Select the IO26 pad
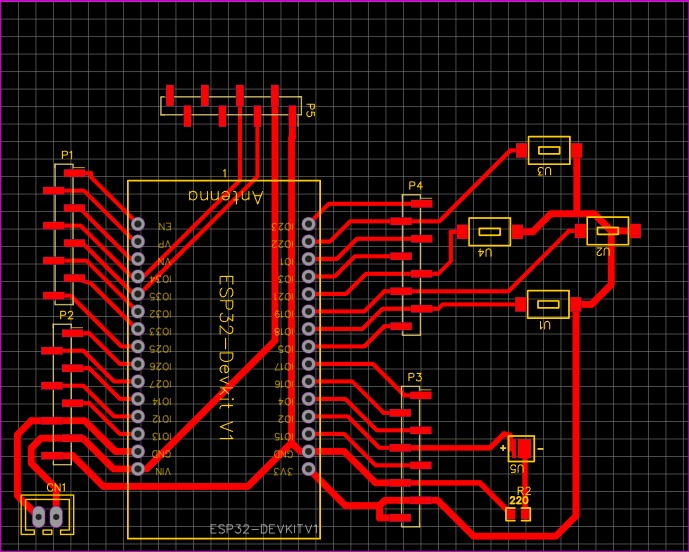The width and height of the screenshot is (689, 552). click(138, 364)
